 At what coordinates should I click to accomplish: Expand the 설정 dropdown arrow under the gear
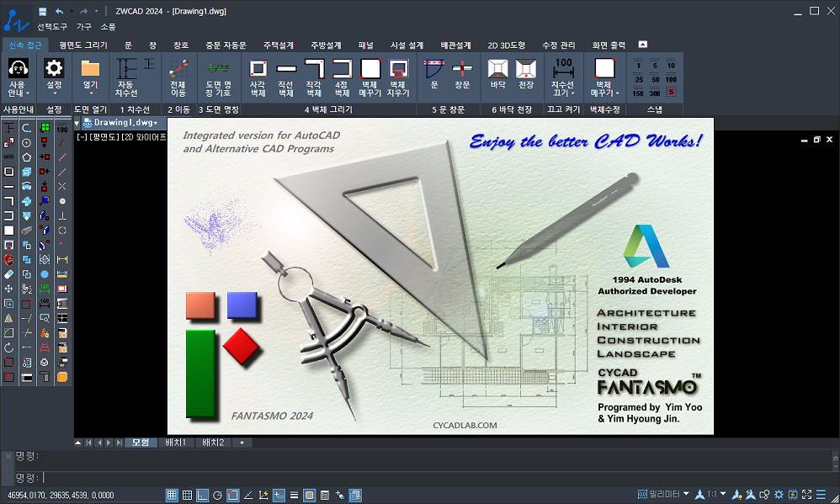(54, 93)
